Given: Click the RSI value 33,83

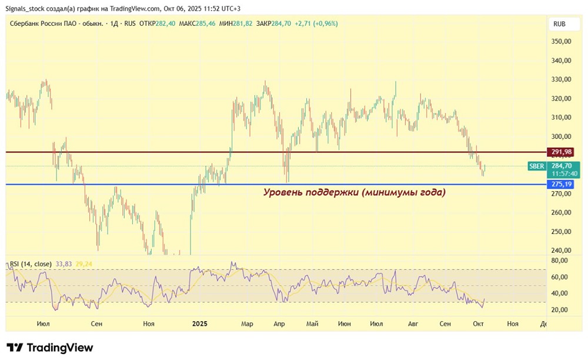Looking at the screenshot, I should [64, 264].
